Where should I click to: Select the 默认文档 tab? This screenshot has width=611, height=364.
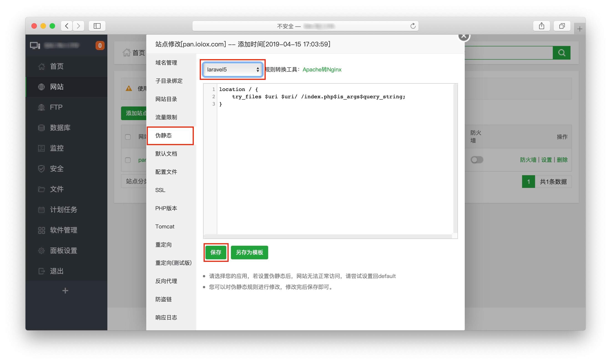pos(171,154)
